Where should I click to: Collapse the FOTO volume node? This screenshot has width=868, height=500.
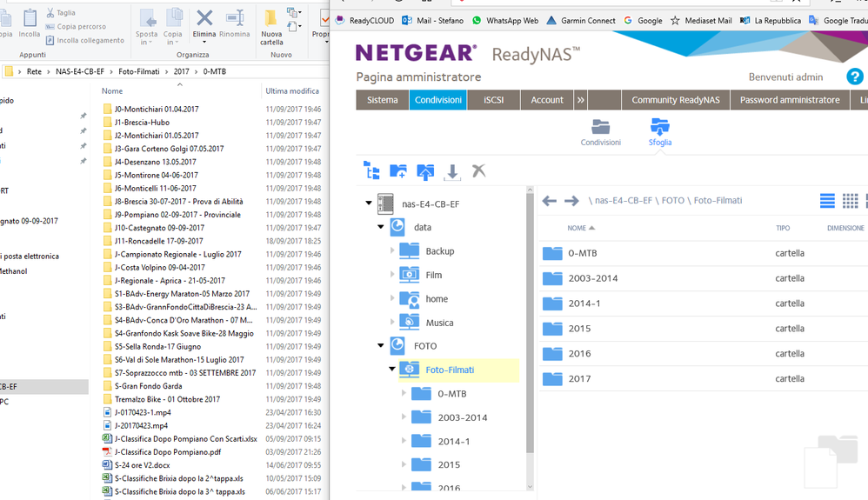[381, 345]
